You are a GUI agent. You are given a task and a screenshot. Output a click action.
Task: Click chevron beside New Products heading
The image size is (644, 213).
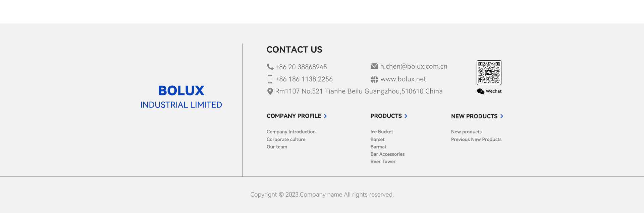(502, 116)
